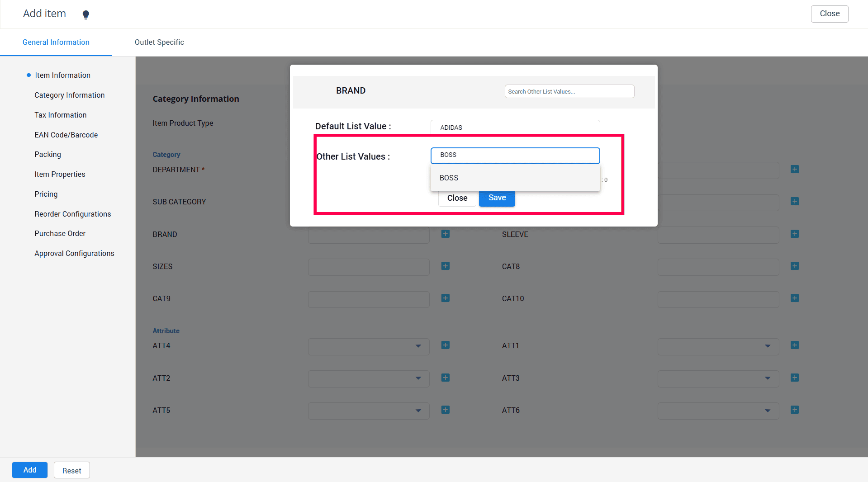Open Tax Information in the sidebar
The width and height of the screenshot is (868, 482).
[61, 115]
